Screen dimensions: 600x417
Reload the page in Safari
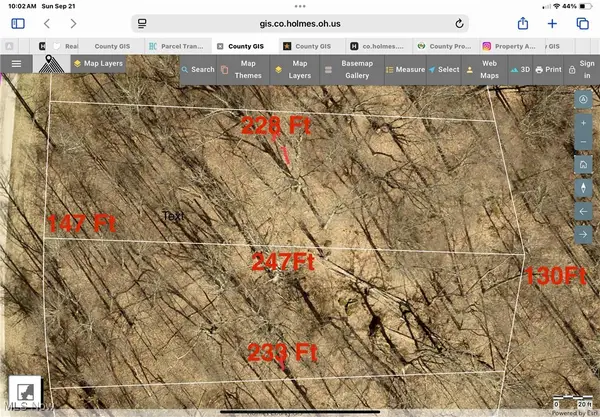click(459, 23)
